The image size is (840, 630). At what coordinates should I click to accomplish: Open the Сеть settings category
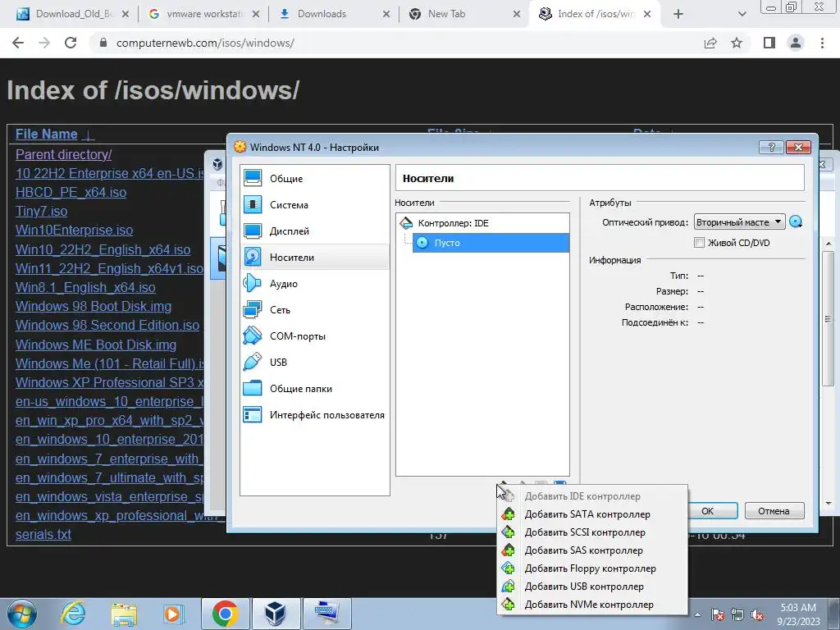pos(314,309)
